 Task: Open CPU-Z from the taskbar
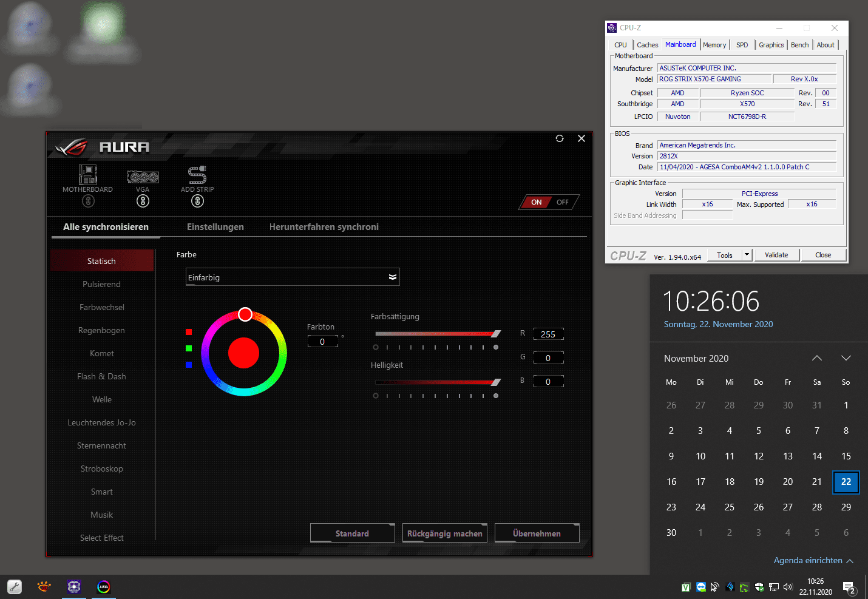click(74, 587)
